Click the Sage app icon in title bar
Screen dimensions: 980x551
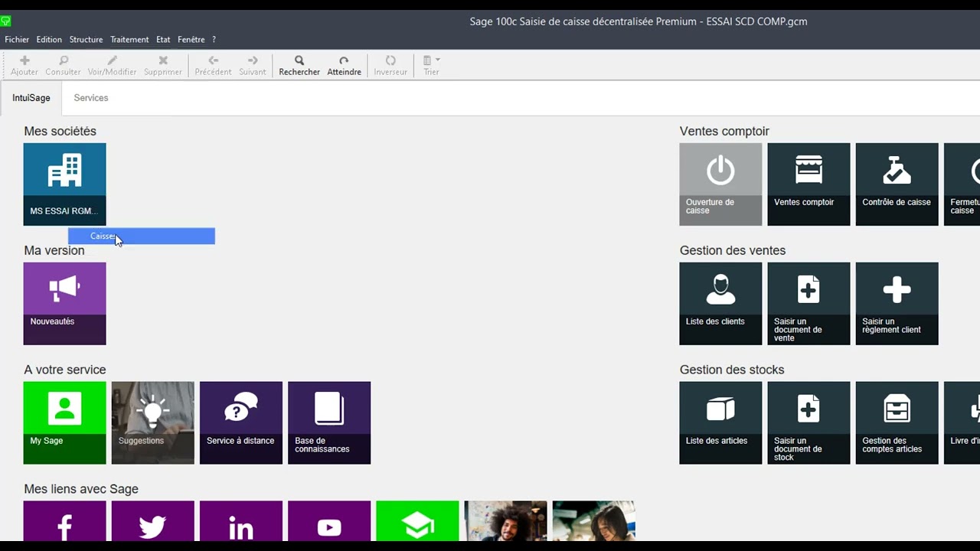(6, 21)
